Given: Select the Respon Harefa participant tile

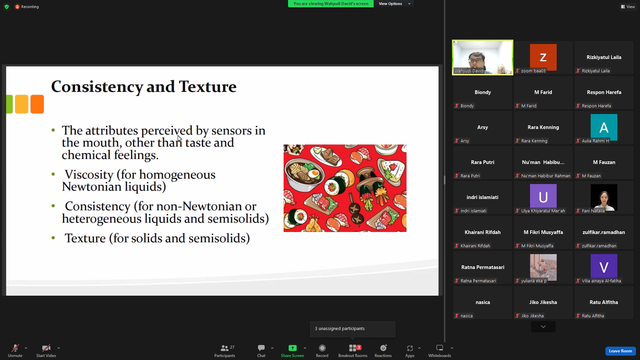Looking at the screenshot, I should point(604,92).
